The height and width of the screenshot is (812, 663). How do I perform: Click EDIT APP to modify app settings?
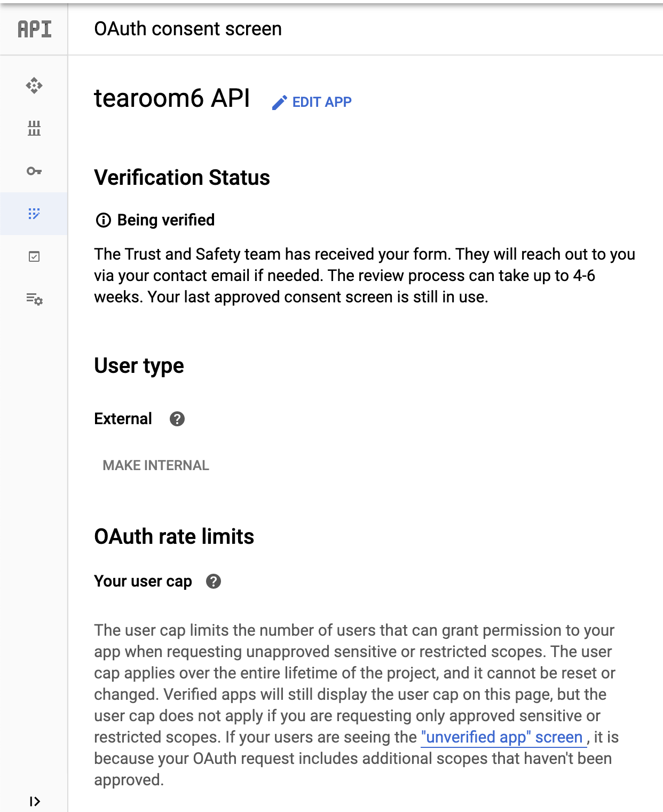tap(321, 101)
